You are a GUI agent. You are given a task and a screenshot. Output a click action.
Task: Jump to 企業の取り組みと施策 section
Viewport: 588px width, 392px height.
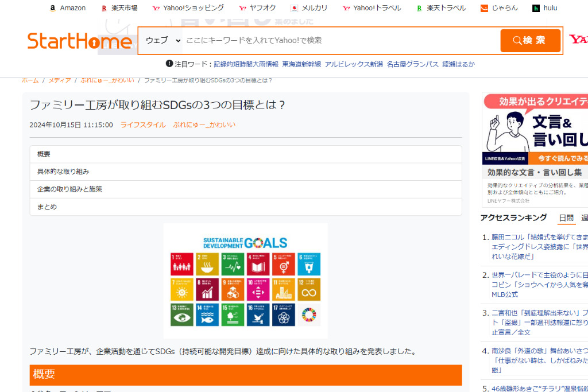coord(246,189)
